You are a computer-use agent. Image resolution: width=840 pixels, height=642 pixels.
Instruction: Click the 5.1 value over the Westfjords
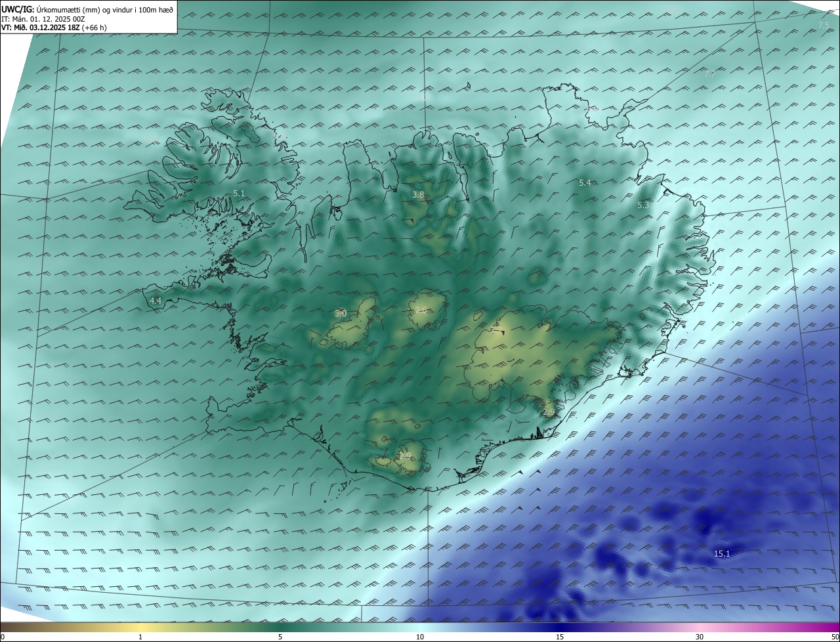point(239,193)
